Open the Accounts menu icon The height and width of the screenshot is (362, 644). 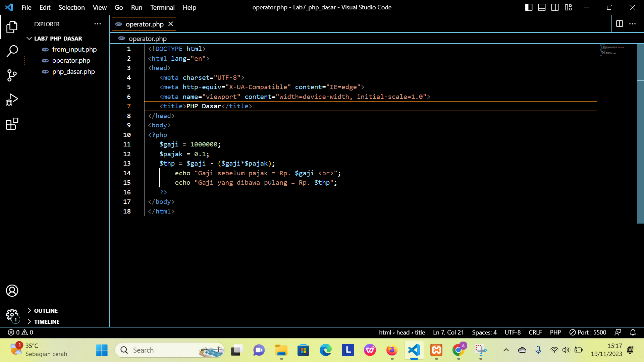click(12, 291)
